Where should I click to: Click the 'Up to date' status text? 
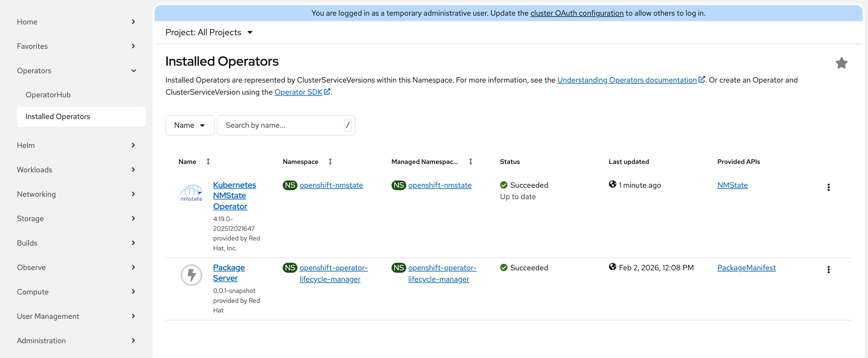(517, 197)
